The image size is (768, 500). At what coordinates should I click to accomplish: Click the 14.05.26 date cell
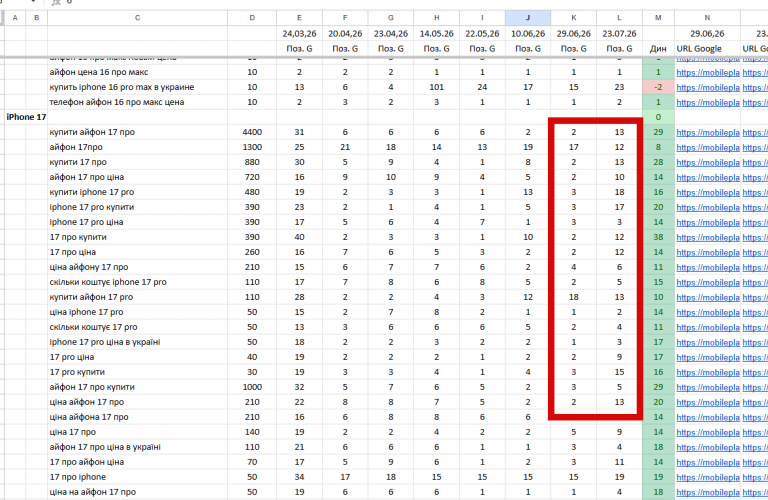point(436,34)
